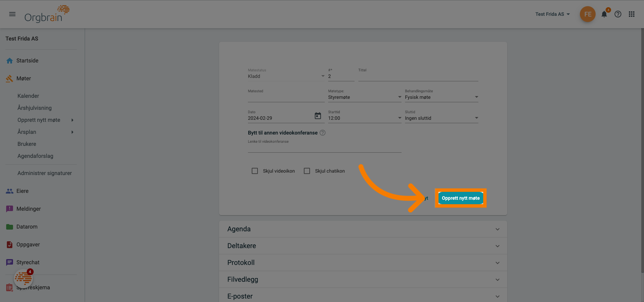Open Årshjulvisning in sidebar

tap(35, 108)
